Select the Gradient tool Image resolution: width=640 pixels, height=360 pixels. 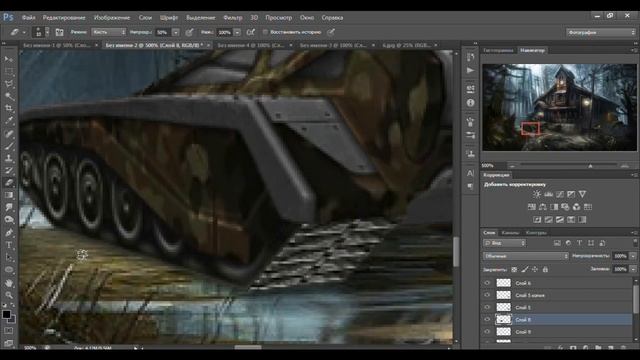[9, 195]
